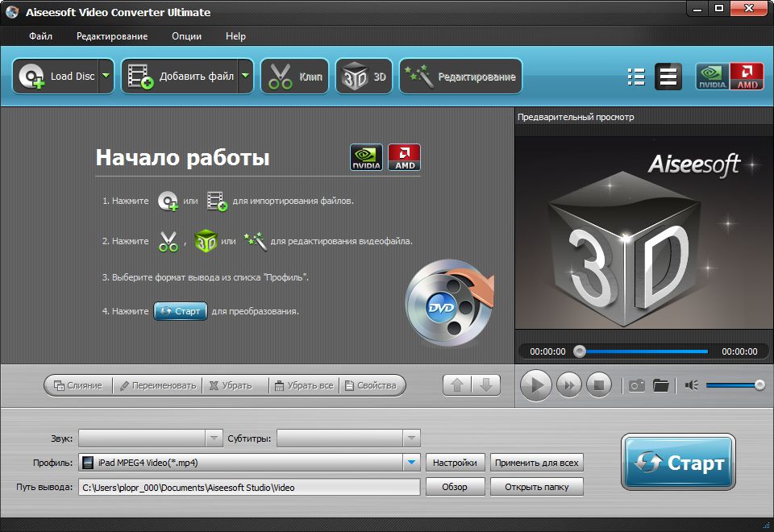This screenshot has width=774, height=532.
Task: Click the magic wand icon in step 2
Action: 256,241
